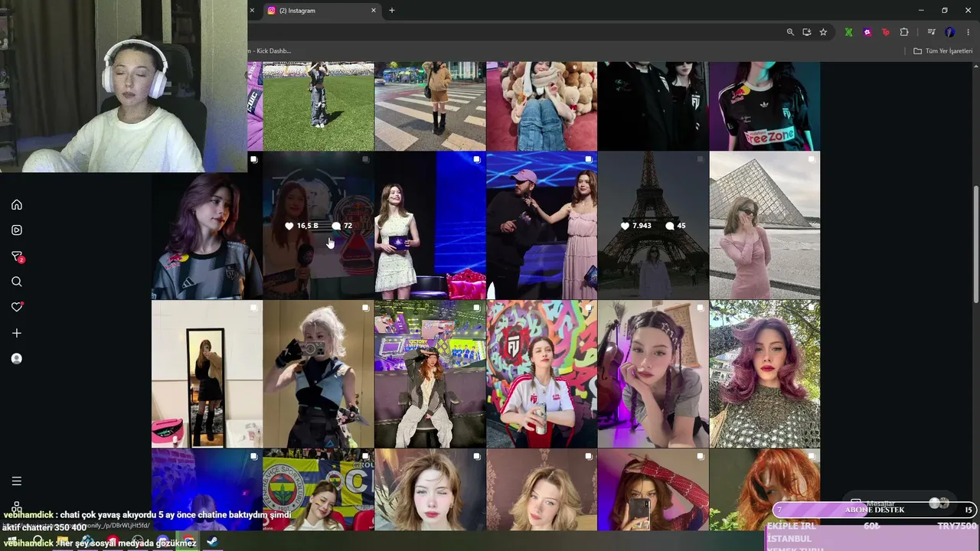Open the crosswalk street post

point(430,106)
